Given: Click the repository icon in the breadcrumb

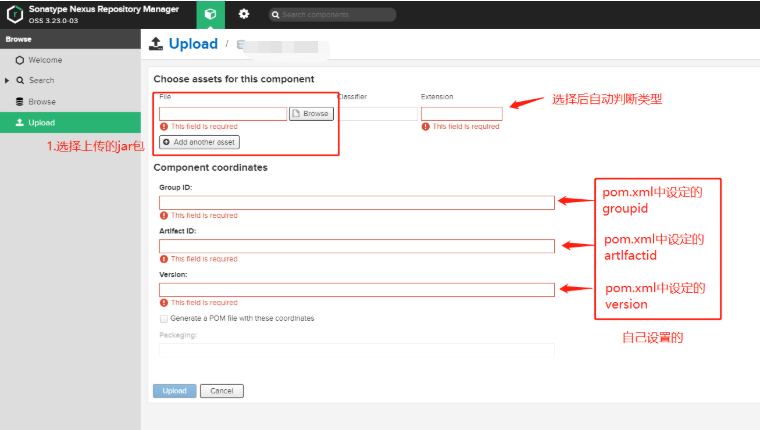Looking at the screenshot, I should 240,45.
